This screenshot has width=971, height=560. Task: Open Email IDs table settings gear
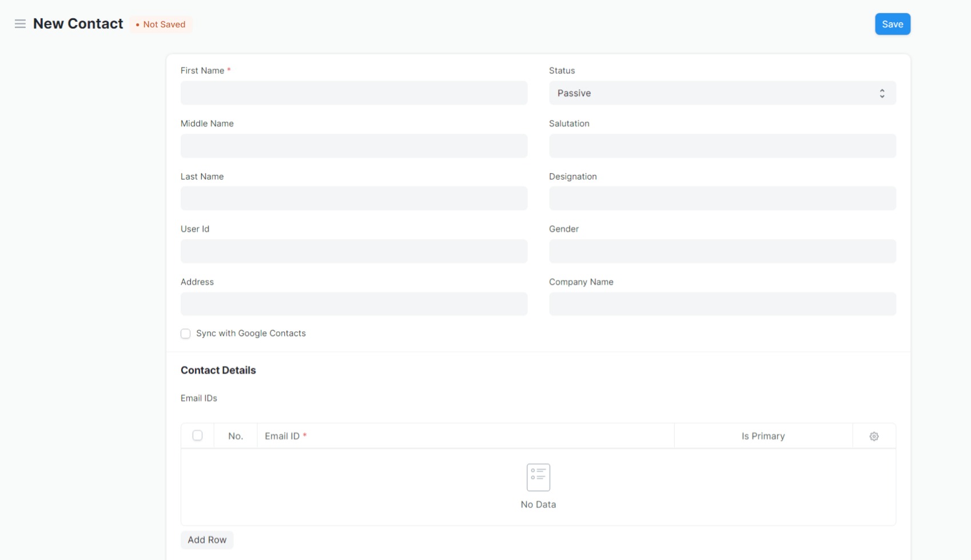[874, 436]
